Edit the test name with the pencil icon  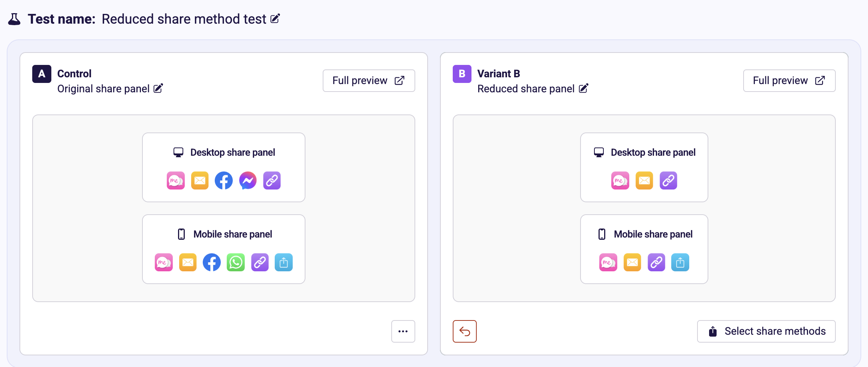(x=275, y=18)
